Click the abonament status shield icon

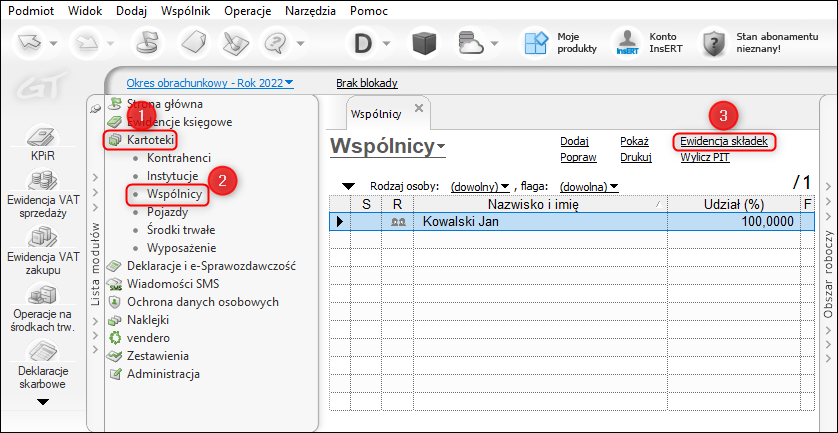point(712,43)
